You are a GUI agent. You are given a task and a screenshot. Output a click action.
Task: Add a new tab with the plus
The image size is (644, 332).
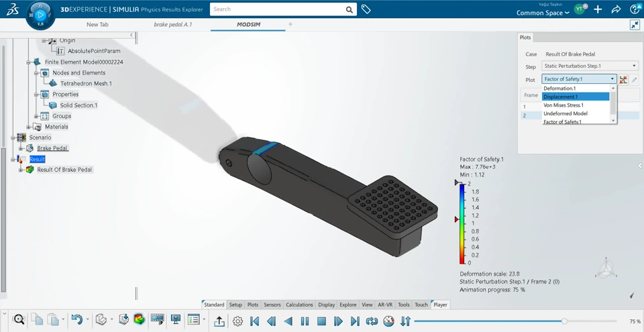(x=290, y=24)
